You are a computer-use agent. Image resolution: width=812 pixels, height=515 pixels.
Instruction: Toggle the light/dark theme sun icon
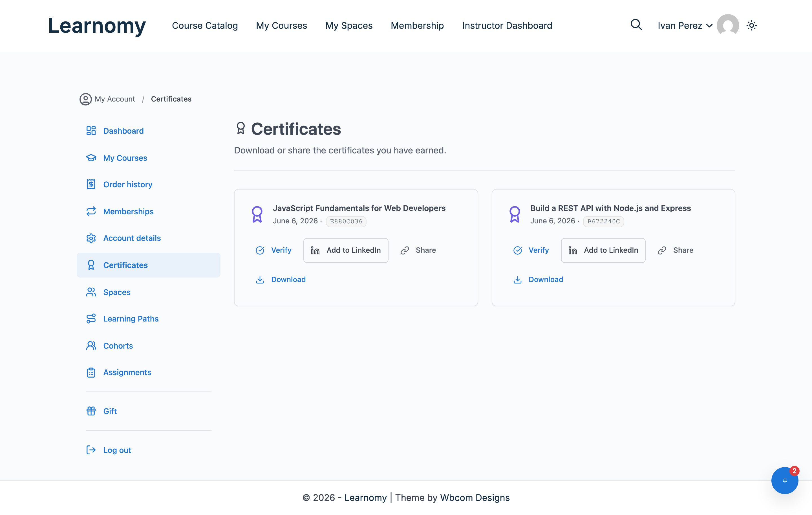[x=751, y=25]
